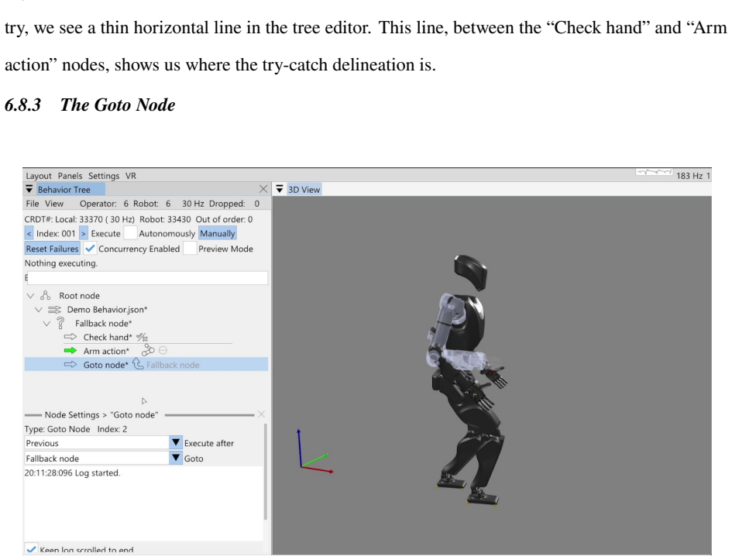Click the Arm action robot-arm icon
This screenshot has height=560, width=732.
(x=148, y=350)
